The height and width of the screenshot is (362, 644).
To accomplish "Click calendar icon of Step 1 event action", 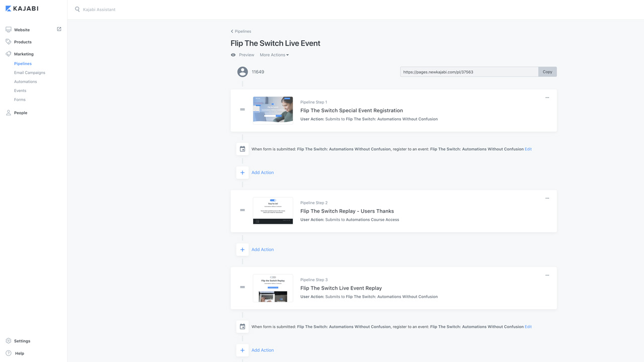I will tap(243, 149).
